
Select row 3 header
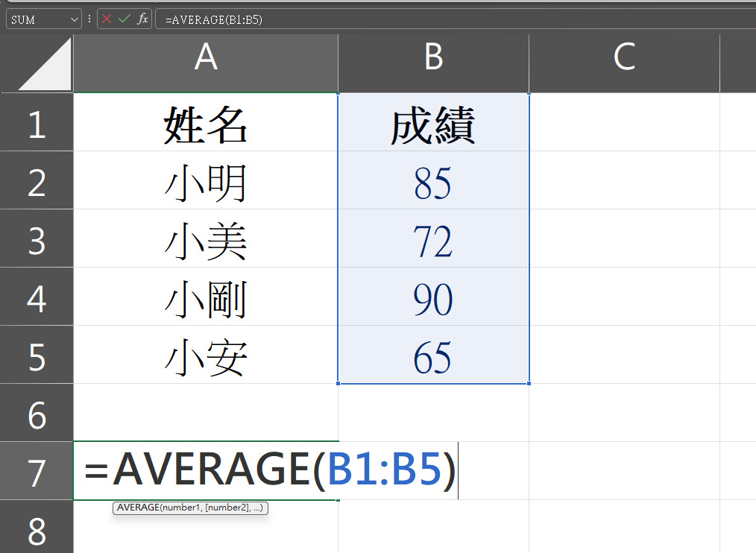pyautogui.click(x=37, y=238)
